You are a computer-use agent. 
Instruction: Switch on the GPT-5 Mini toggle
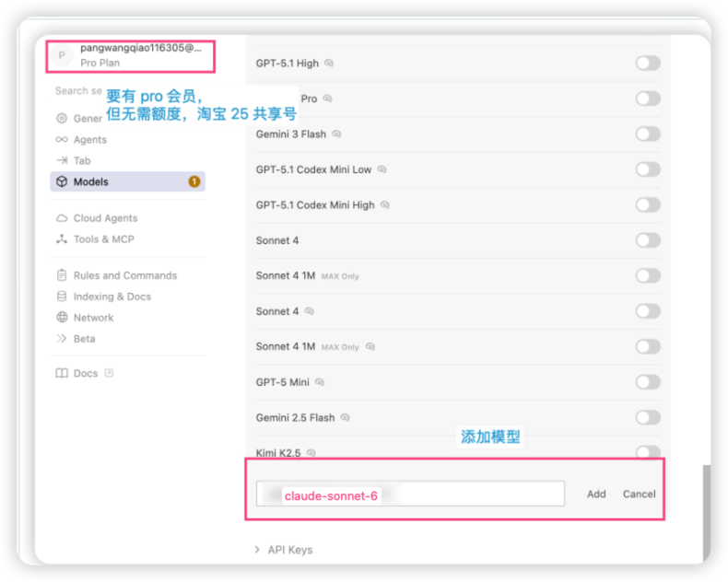pyautogui.click(x=648, y=382)
